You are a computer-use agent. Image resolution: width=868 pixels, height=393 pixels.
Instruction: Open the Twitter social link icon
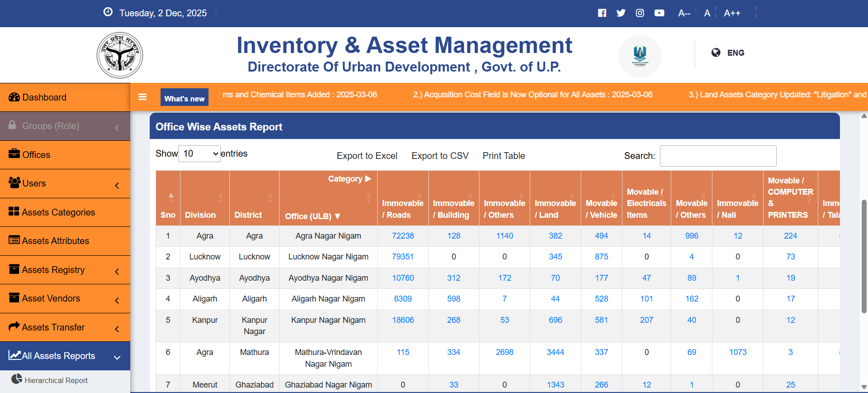621,13
